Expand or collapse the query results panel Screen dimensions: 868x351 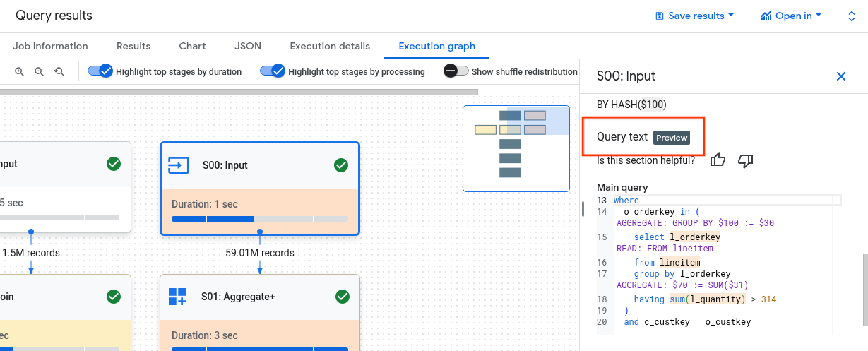click(852, 16)
